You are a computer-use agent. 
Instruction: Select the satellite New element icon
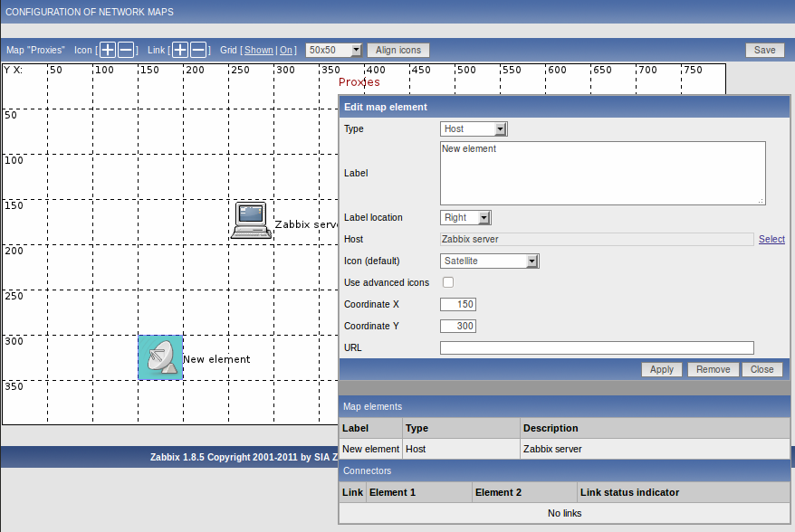coord(160,357)
